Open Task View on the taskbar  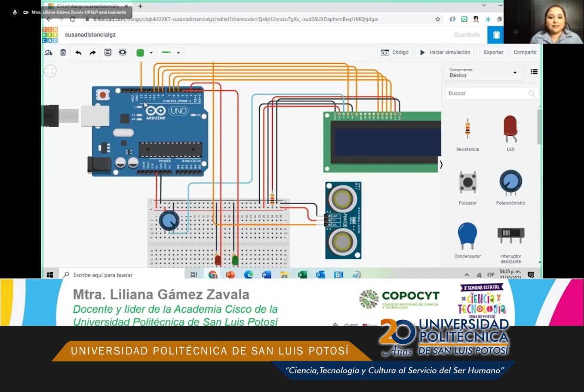point(194,275)
